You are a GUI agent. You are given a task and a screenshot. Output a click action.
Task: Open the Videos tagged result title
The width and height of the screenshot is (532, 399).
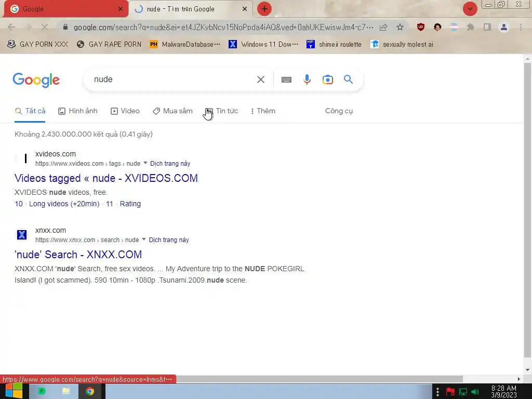106,178
